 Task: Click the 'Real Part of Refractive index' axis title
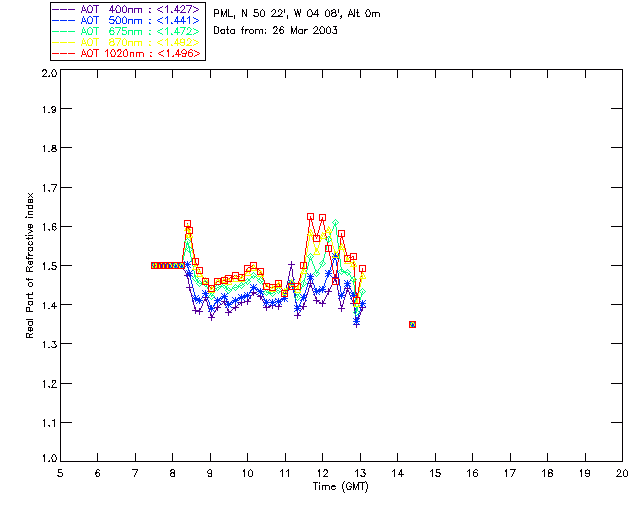pos(29,265)
